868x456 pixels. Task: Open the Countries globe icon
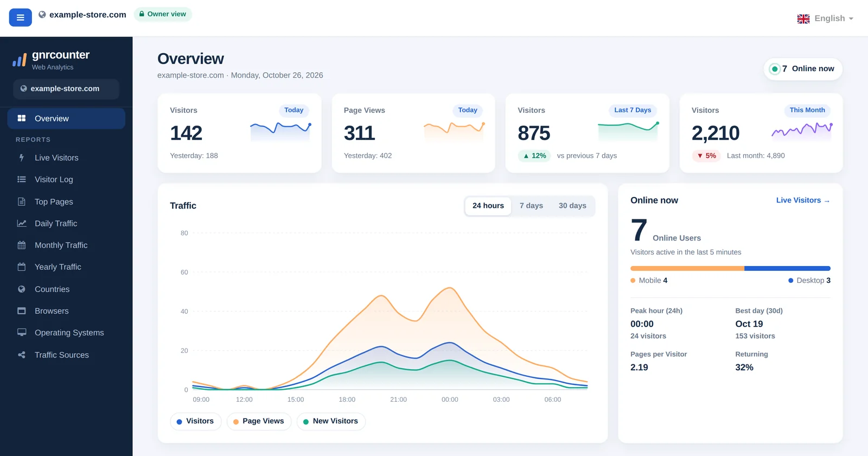coord(22,289)
